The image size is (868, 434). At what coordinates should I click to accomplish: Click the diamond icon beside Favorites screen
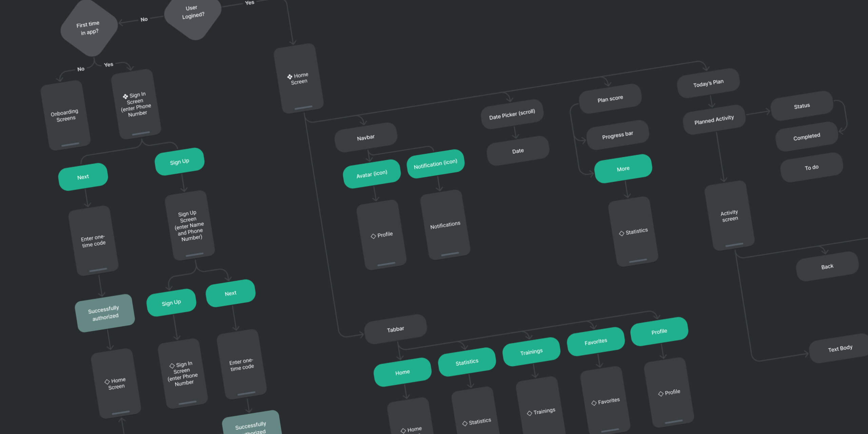pyautogui.click(x=594, y=403)
